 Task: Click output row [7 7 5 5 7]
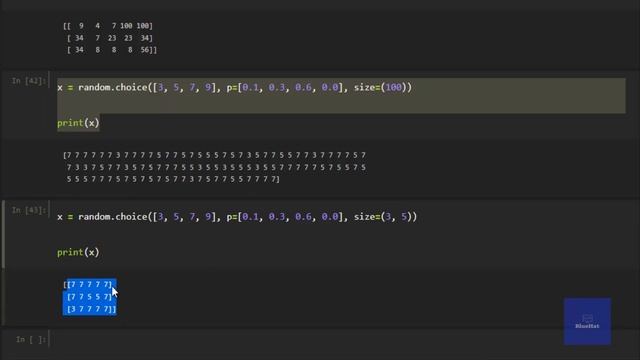tap(89, 297)
